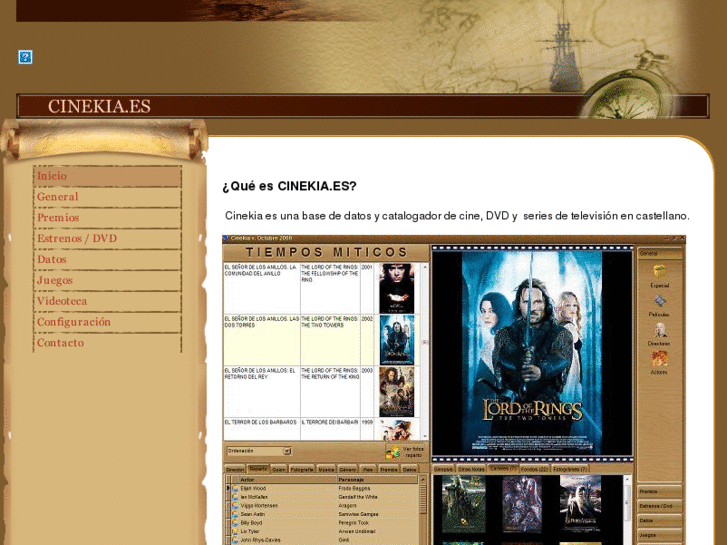Open the Estrenos / DVD menu item
The height and width of the screenshot is (545, 727).
tap(108, 239)
